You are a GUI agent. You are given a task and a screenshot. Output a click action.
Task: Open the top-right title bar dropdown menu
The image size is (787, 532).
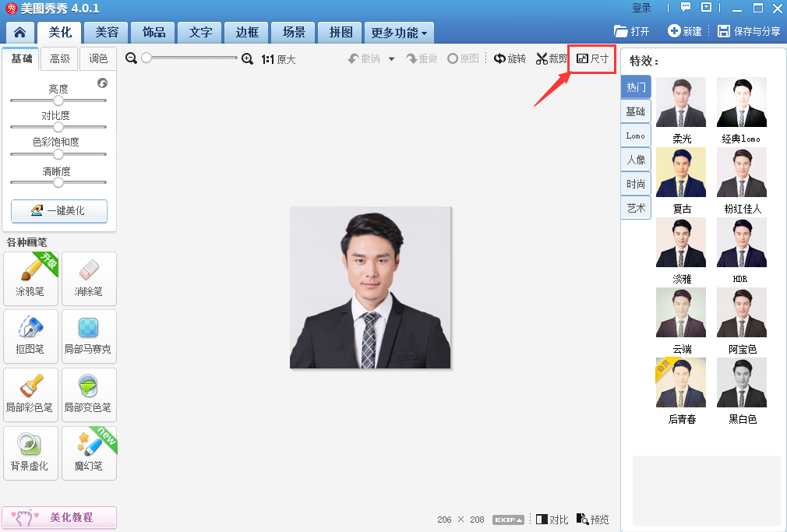707,7
